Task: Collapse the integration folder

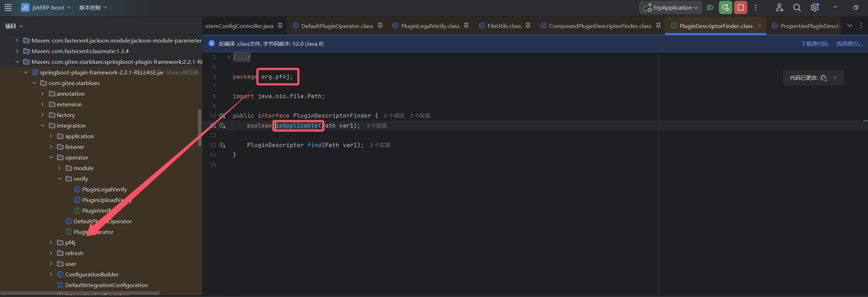Action: (x=43, y=125)
